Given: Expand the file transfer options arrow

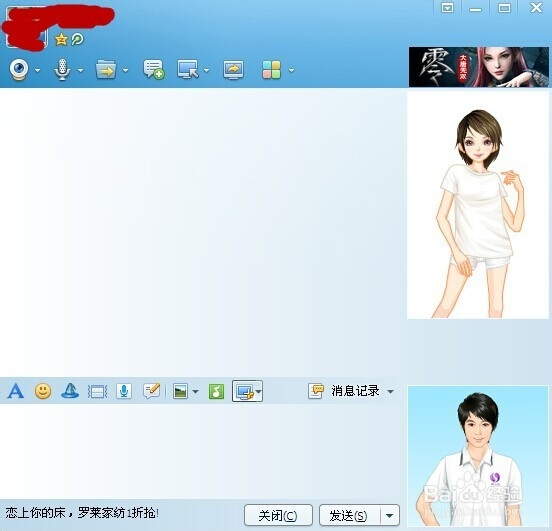Looking at the screenshot, I should (125, 70).
